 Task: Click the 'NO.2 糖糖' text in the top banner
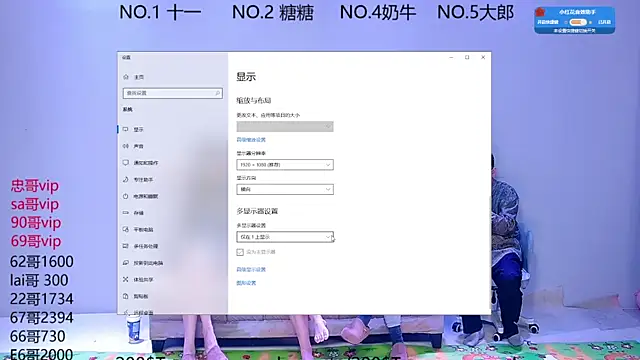coord(273,13)
